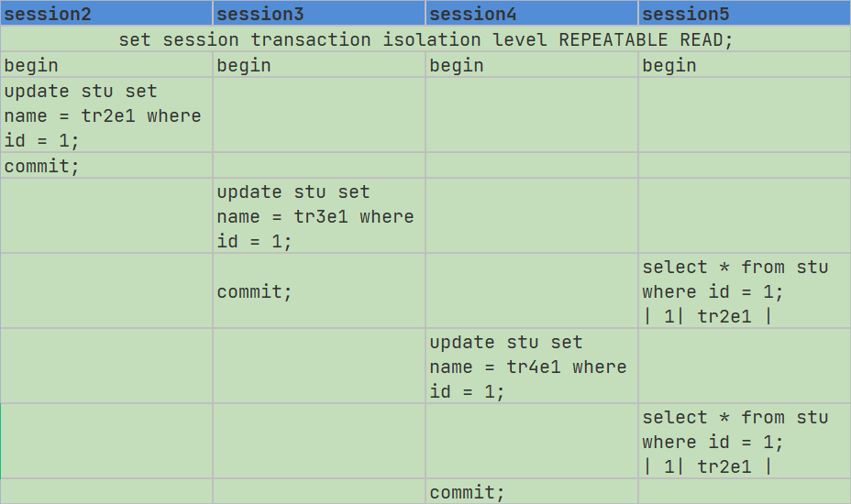Viewport: 851px width, 504px height.
Task: Select the session5 begin cell
Action: pyautogui.click(x=745, y=65)
